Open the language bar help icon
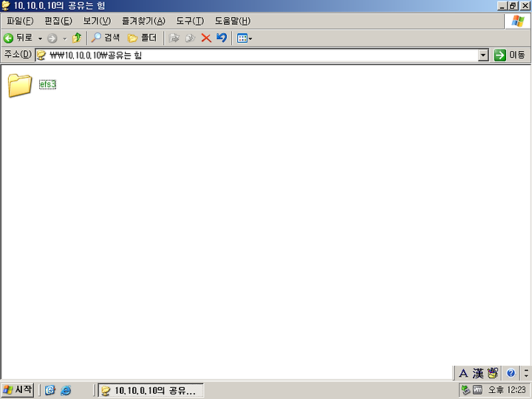The image size is (532, 399). pos(511,373)
